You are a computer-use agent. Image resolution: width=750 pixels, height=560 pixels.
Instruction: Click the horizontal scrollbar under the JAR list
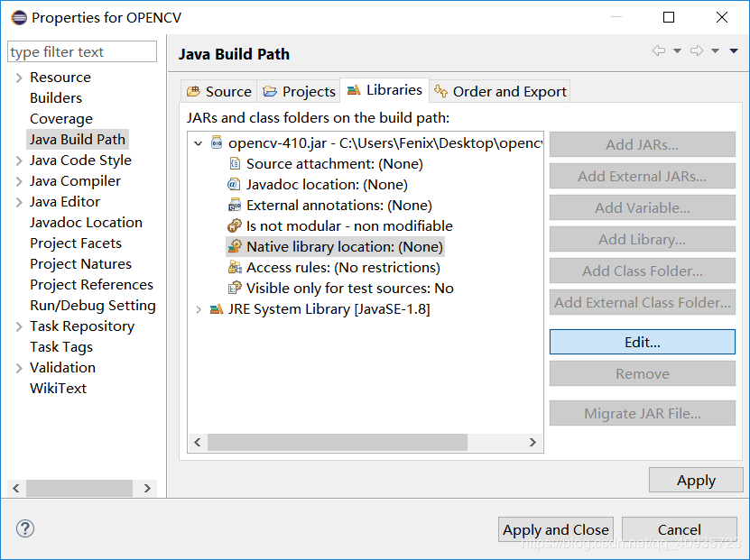pyautogui.click(x=338, y=443)
